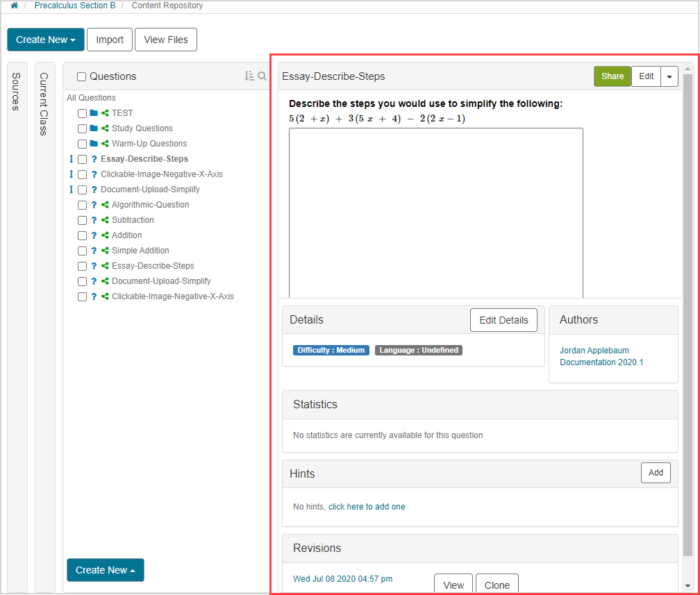Select the Simple Addition checkbox
The height and width of the screenshot is (595, 700).
click(x=82, y=251)
